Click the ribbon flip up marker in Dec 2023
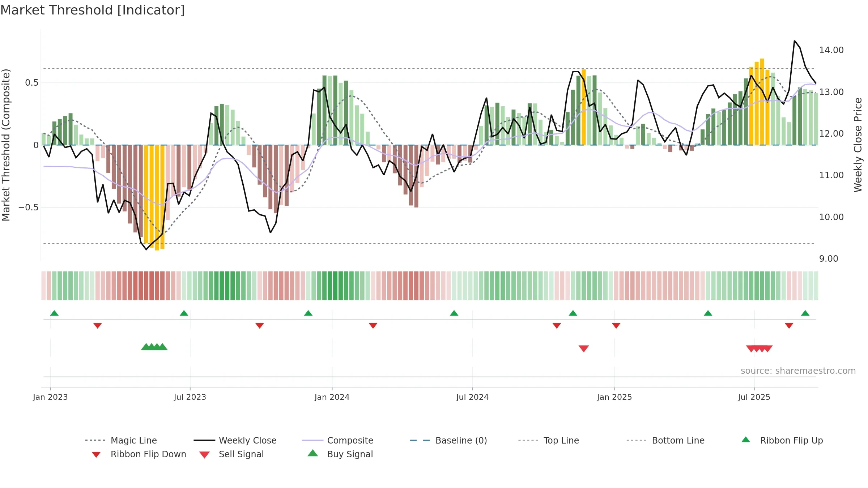The height and width of the screenshot is (488, 868). pyautogui.click(x=308, y=313)
